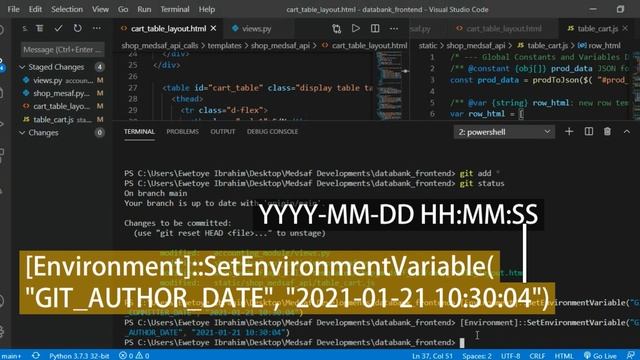The width and height of the screenshot is (640, 360).
Task: Commit staged changes with checkmark icon
Action: (58, 28)
